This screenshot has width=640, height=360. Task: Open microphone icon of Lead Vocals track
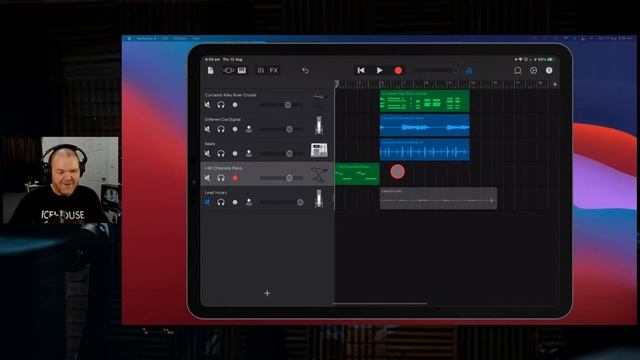point(319,198)
